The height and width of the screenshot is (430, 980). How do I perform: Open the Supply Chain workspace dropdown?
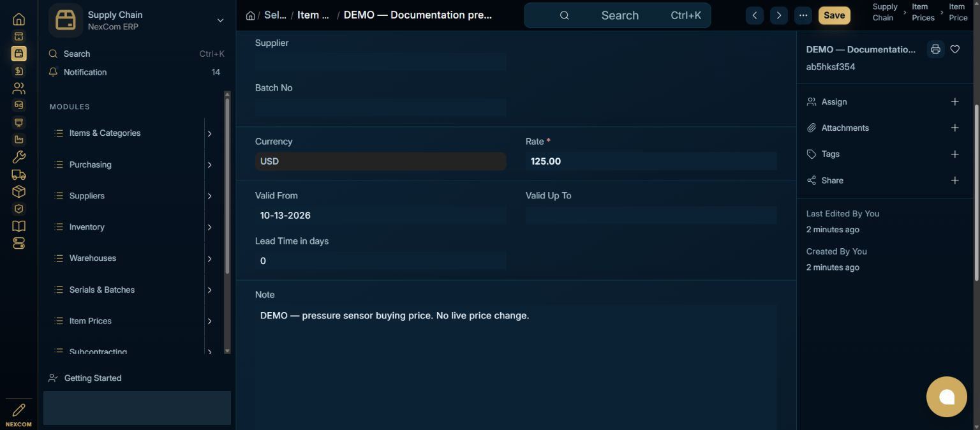coord(220,20)
